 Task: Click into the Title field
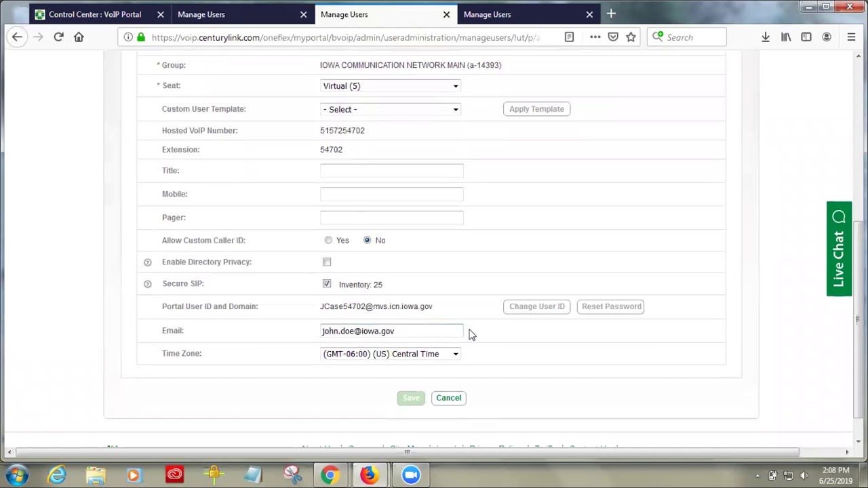tap(392, 171)
